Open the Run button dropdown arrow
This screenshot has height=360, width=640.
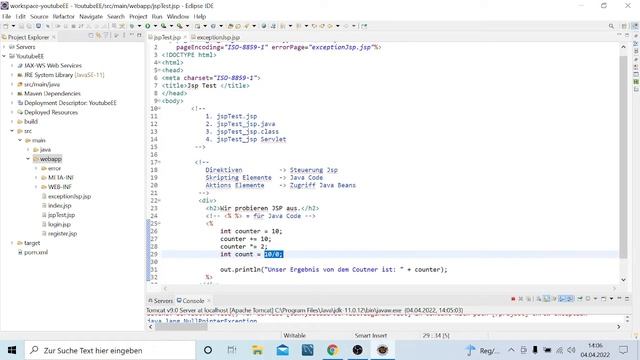point(155,26)
